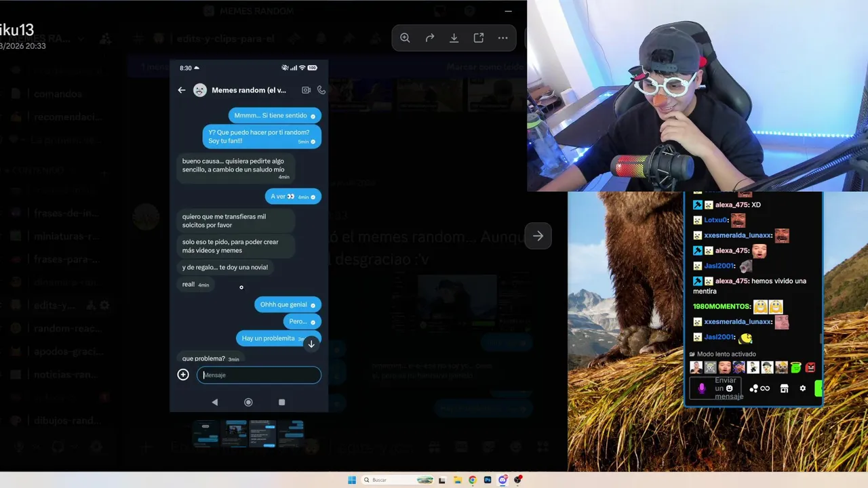Start video call in Memes random chat
The width and height of the screenshot is (868, 488).
pos(306,90)
